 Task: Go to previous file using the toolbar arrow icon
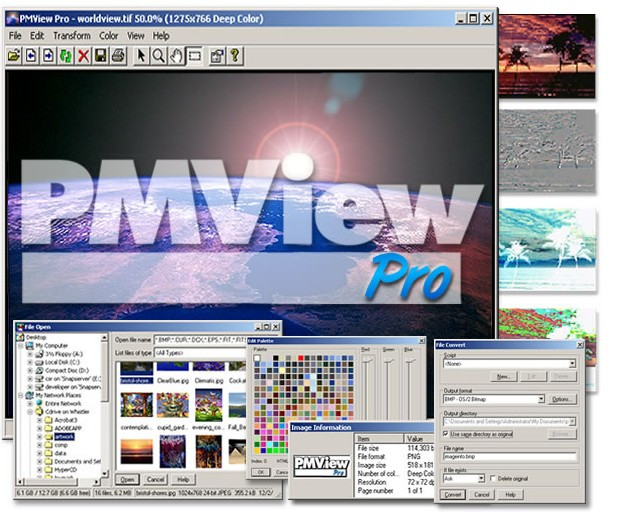point(31,56)
